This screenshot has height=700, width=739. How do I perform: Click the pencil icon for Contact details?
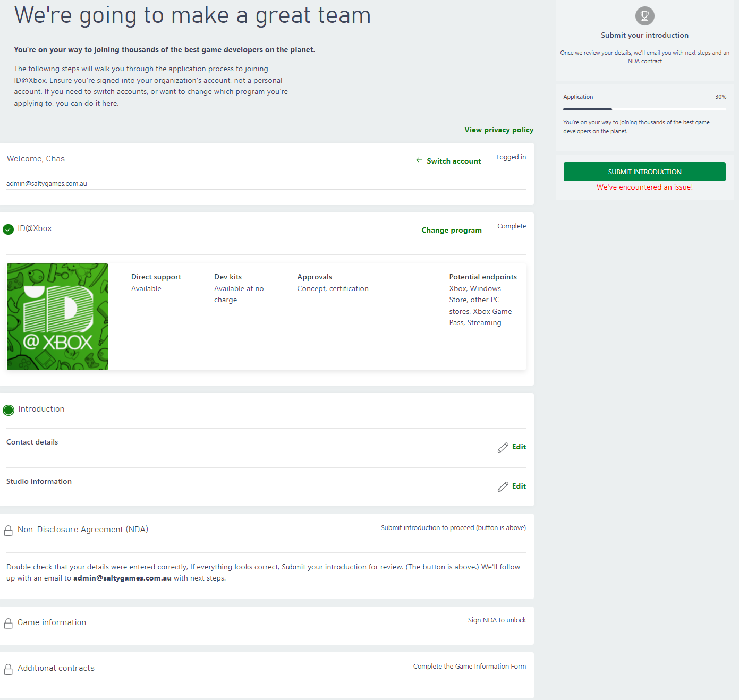503,447
